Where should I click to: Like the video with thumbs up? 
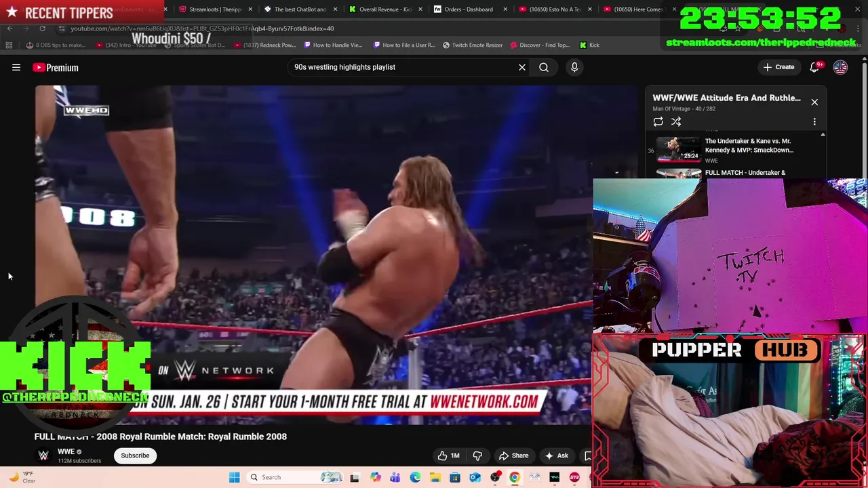[x=448, y=455]
